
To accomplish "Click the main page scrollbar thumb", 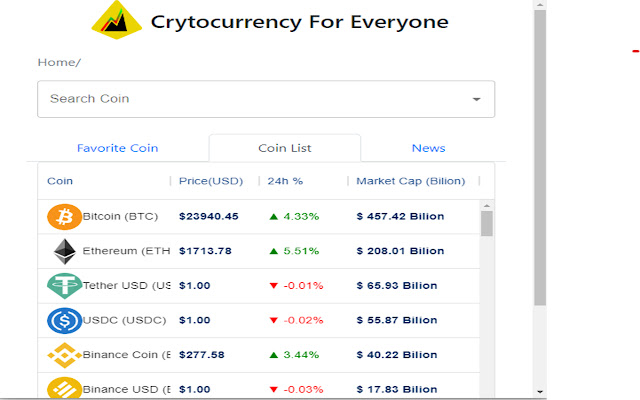I will click(x=540, y=157).
